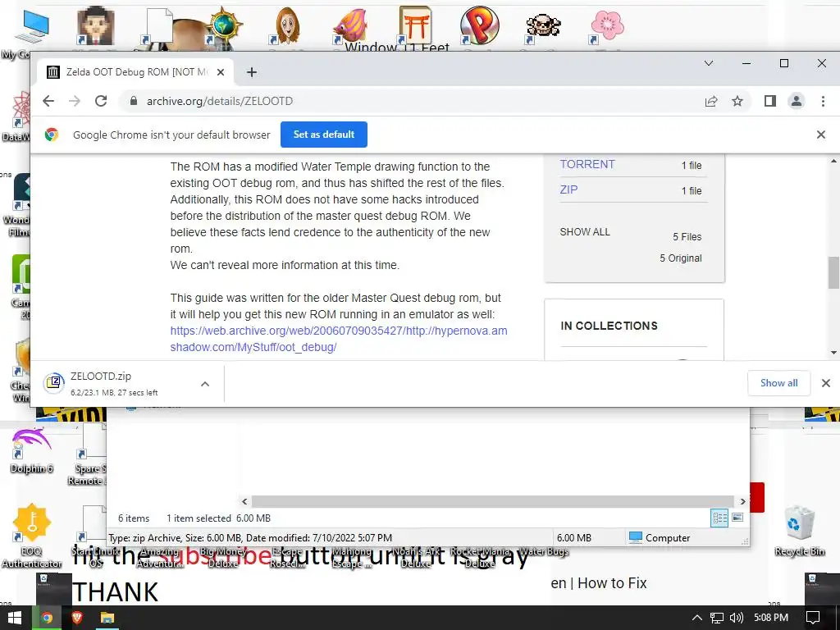Viewport: 840px width, 630px height.
Task: Show all downloads
Action: [x=779, y=383]
